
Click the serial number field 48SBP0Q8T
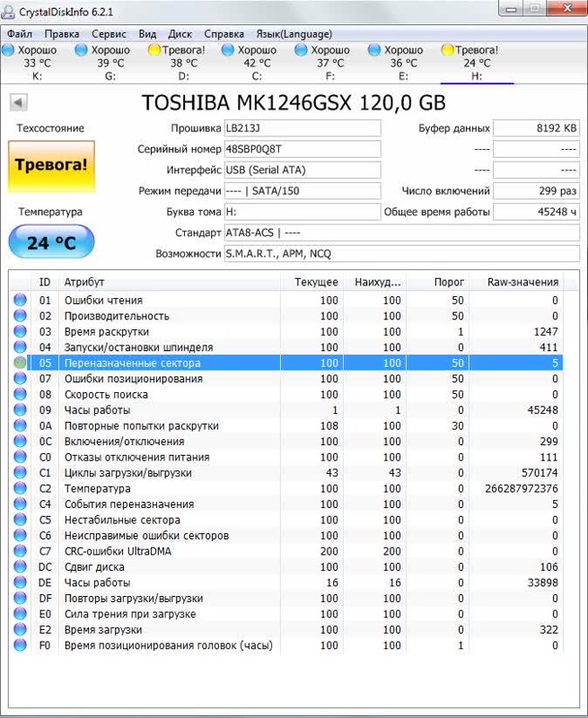(303, 149)
